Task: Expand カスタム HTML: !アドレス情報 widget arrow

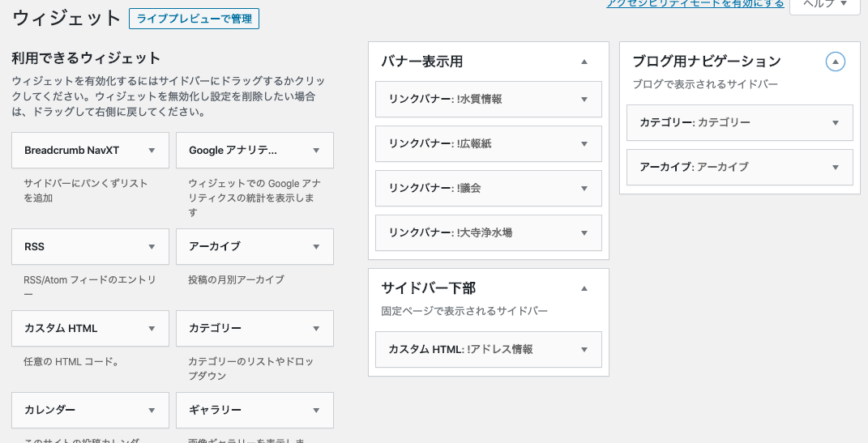Action: point(584,350)
